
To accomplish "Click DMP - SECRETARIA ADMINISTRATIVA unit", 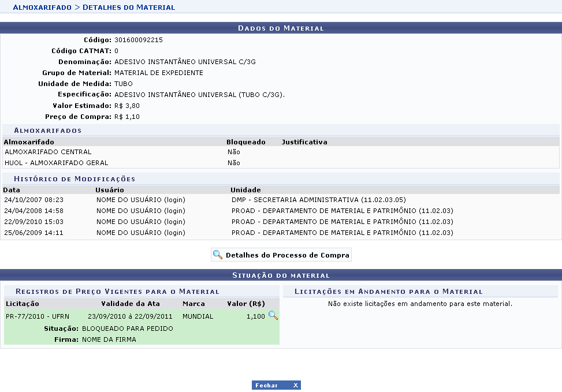I will click(319, 200).
